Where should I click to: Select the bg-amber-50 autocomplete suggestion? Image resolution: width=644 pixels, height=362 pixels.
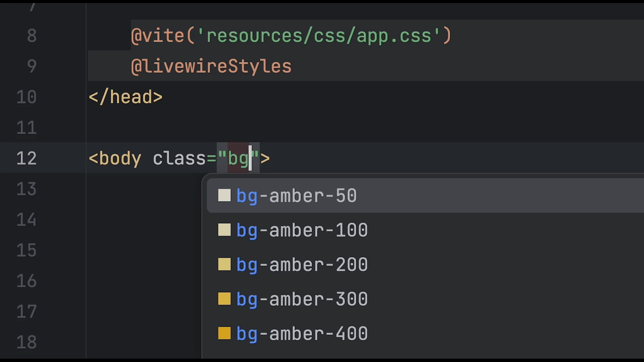coord(297,196)
